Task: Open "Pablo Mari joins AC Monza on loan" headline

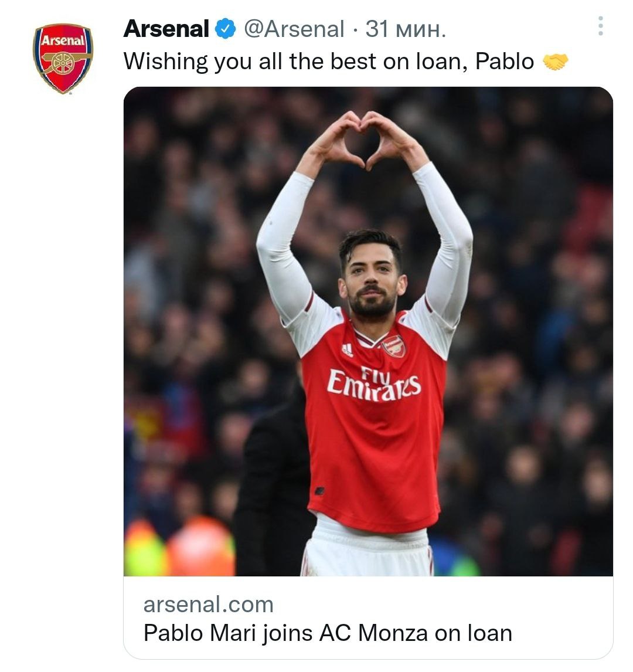Action: [x=328, y=633]
